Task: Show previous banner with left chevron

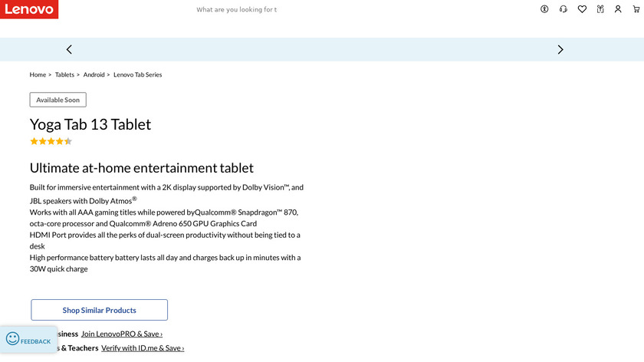Action: point(69,50)
